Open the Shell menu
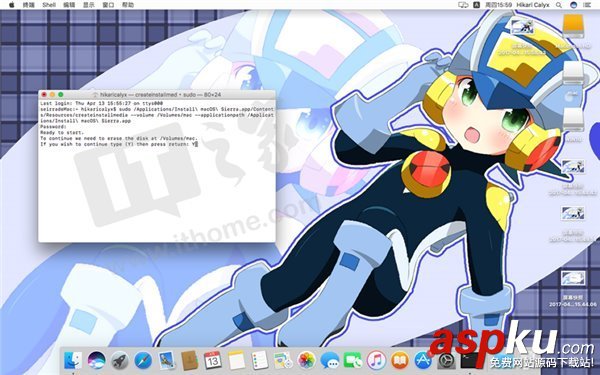The width and height of the screenshot is (600, 375). click(49, 5)
